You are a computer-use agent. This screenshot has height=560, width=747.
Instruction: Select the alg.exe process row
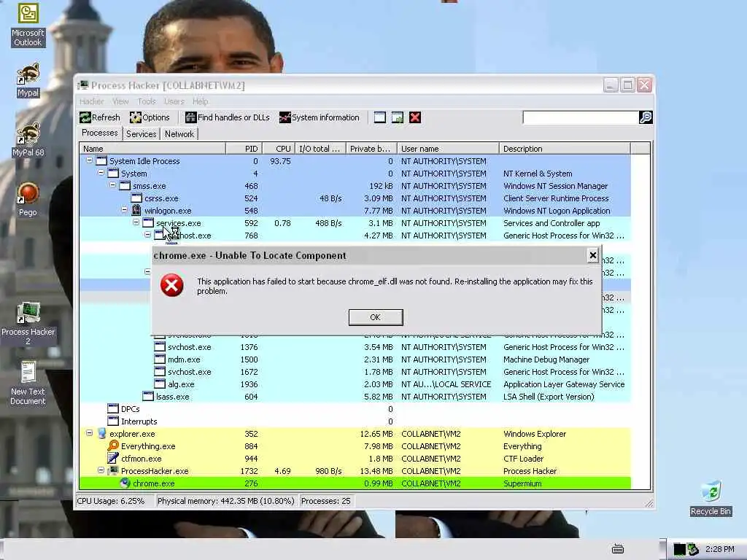[355, 384]
